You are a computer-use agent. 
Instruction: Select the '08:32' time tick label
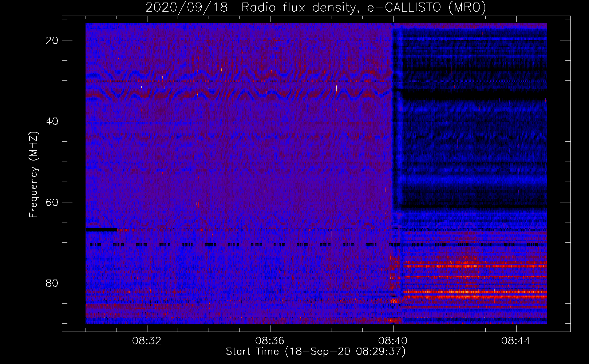[x=147, y=341]
